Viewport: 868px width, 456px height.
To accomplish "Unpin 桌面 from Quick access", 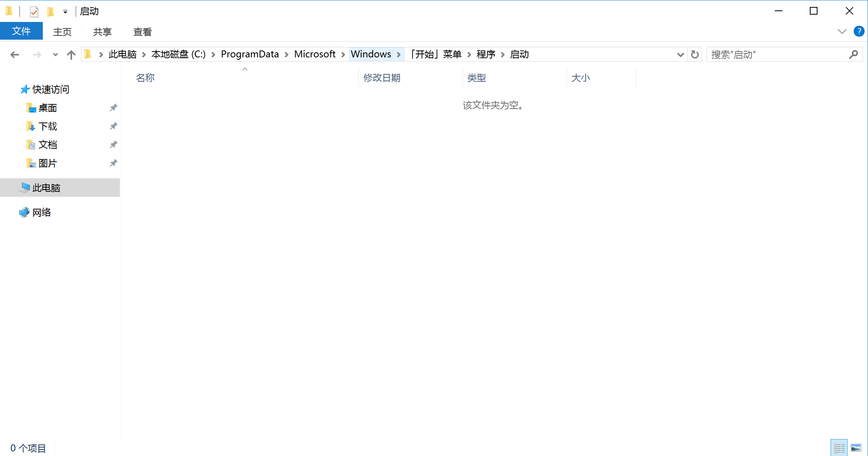I will pos(113,107).
